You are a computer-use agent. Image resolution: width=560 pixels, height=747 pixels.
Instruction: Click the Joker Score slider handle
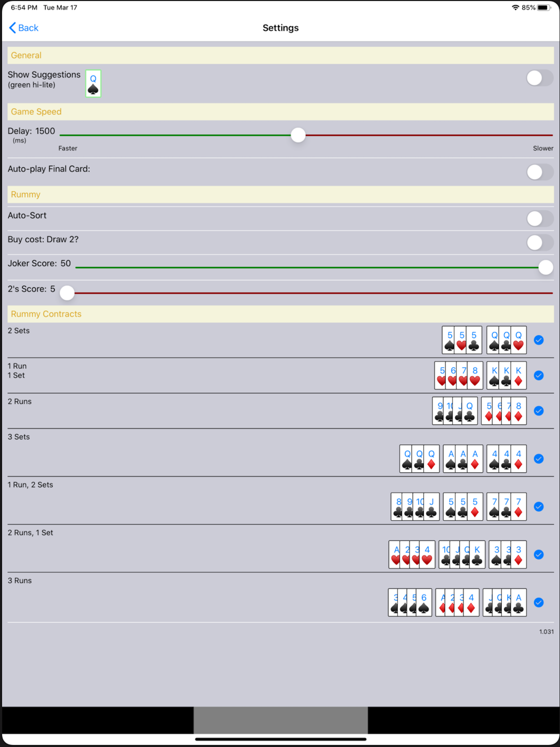point(546,267)
